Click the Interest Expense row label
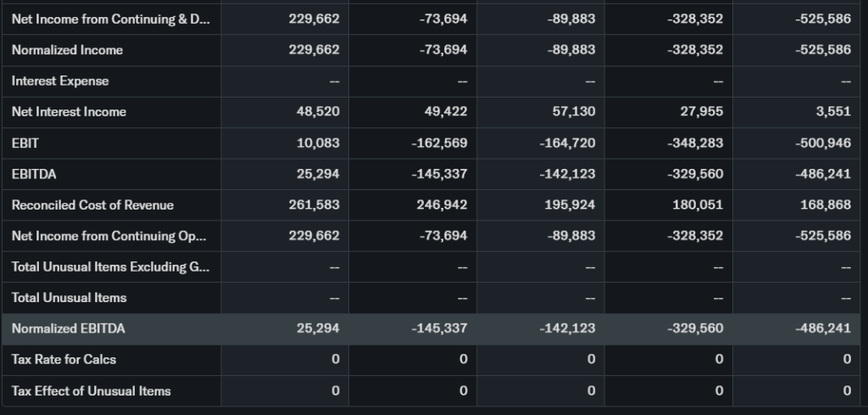 tap(60, 81)
